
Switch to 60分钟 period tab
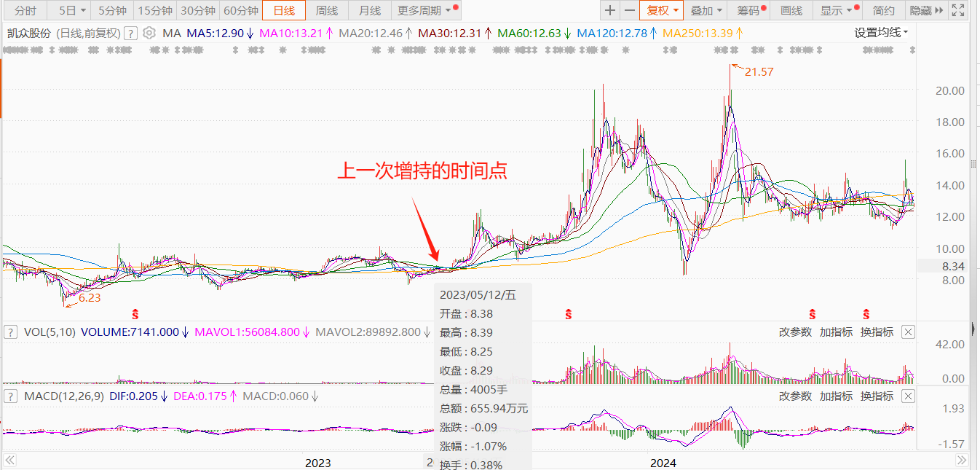[x=240, y=10]
